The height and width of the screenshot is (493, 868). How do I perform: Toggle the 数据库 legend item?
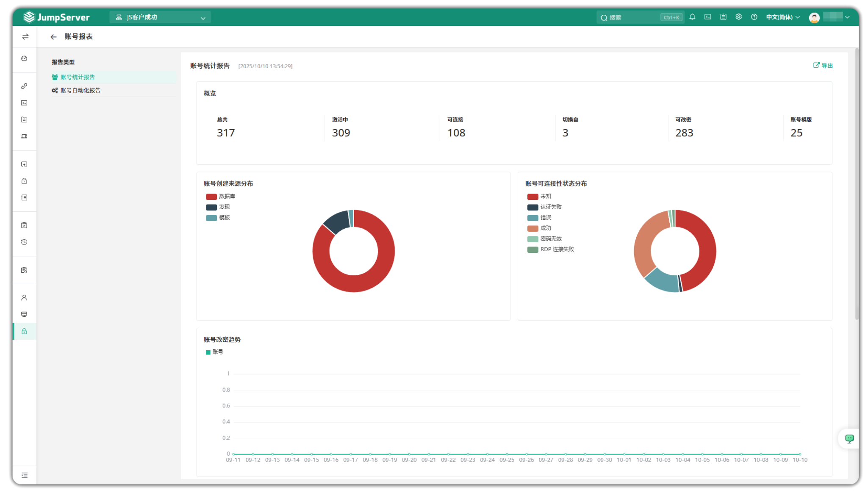point(220,197)
